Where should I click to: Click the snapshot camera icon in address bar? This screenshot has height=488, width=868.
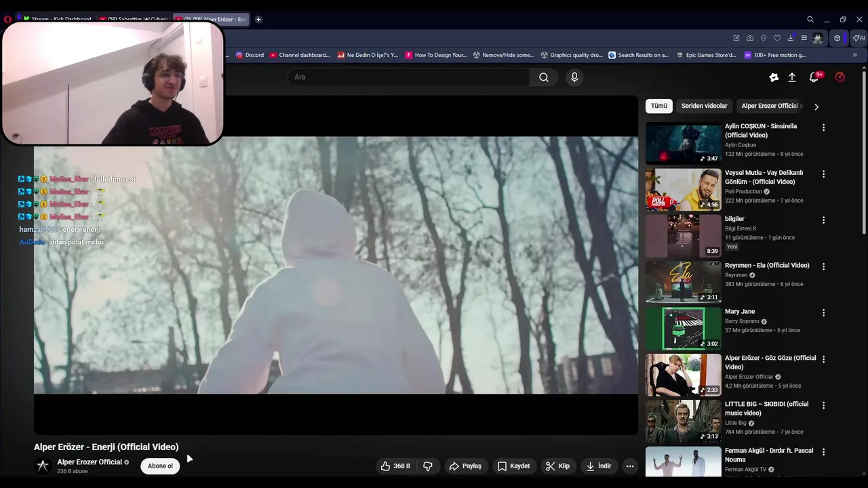tap(750, 38)
